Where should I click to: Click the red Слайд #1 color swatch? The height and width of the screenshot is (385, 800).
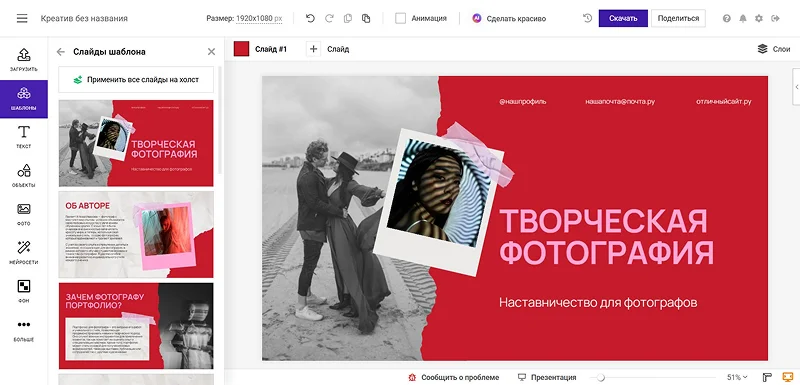pos(241,49)
